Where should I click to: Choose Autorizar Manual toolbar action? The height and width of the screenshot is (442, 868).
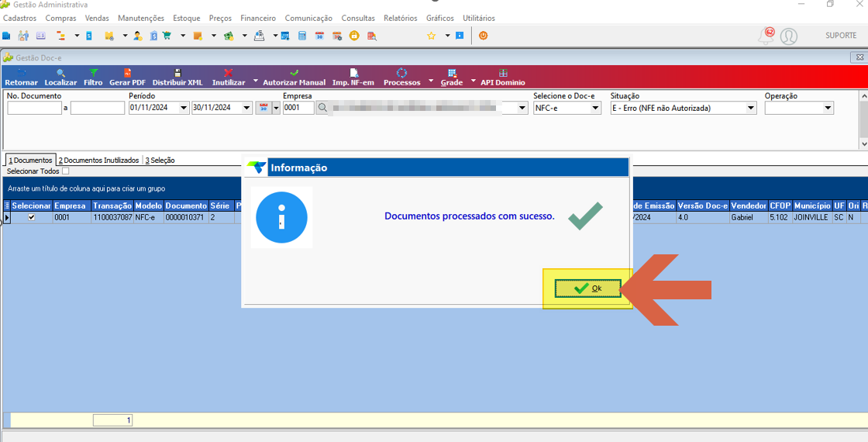[294, 78]
